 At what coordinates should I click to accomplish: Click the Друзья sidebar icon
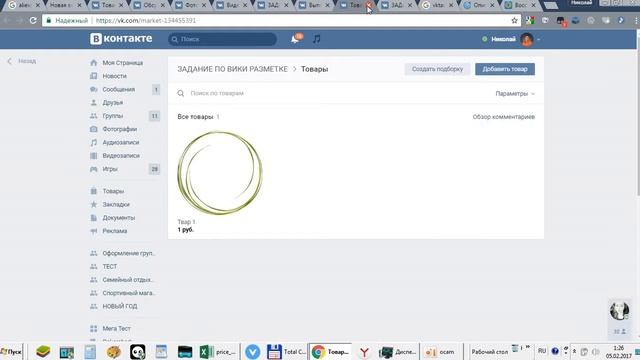click(x=93, y=102)
